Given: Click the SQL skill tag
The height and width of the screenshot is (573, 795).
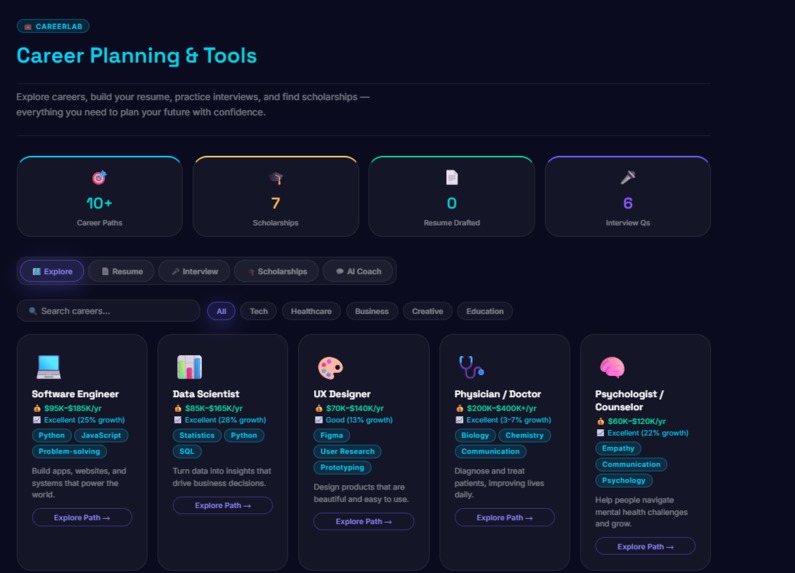Looking at the screenshot, I should pos(187,451).
